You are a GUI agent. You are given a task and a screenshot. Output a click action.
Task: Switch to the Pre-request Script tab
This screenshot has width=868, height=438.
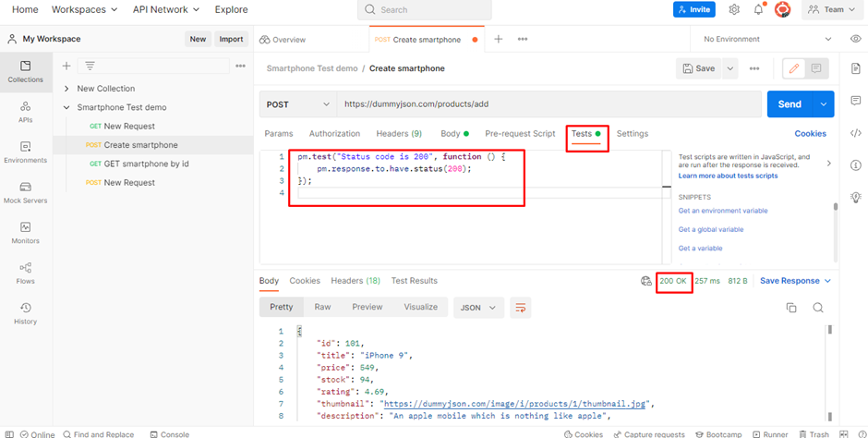click(x=520, y=133)
